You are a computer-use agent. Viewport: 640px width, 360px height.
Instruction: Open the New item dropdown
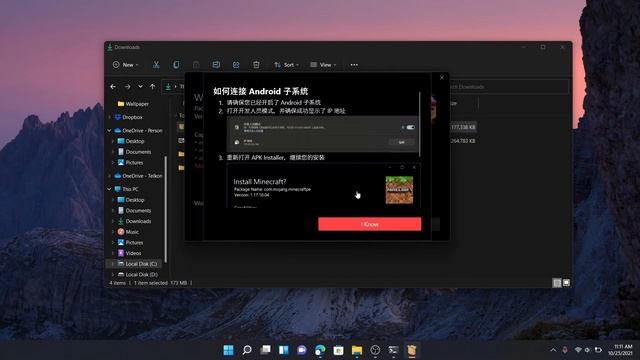(x=126, y=65)
